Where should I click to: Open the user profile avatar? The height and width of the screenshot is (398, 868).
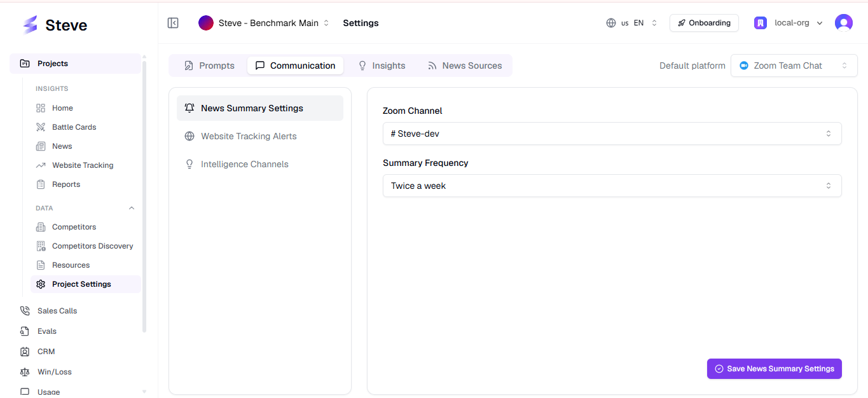tap(844, 23)
